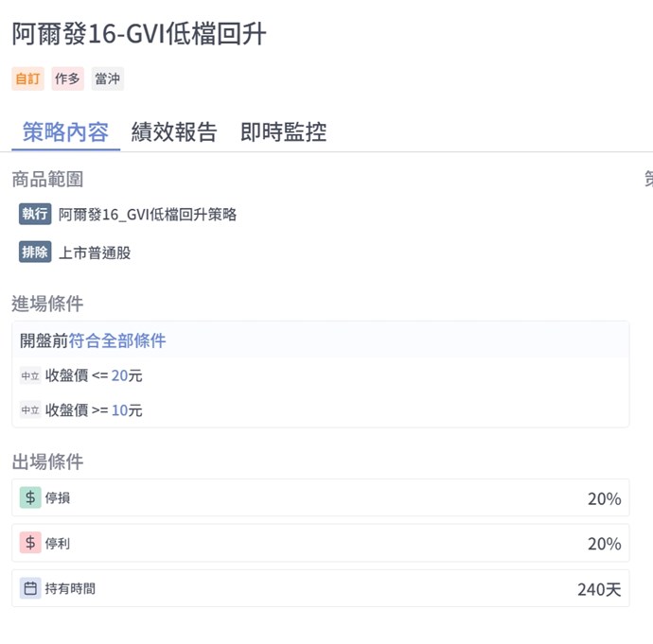The image size is (653, 644).
Task: Click the 作多 tag
Action: click(67, 78)
